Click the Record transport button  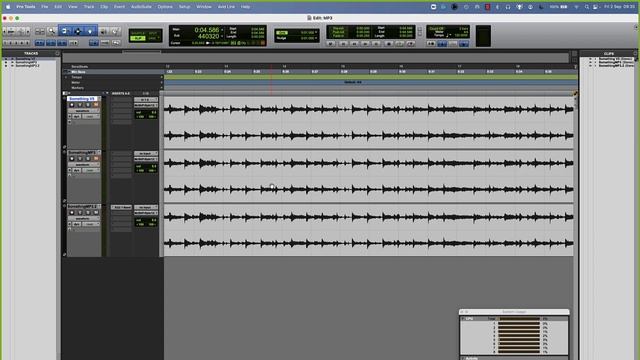(x=411, y=44)
